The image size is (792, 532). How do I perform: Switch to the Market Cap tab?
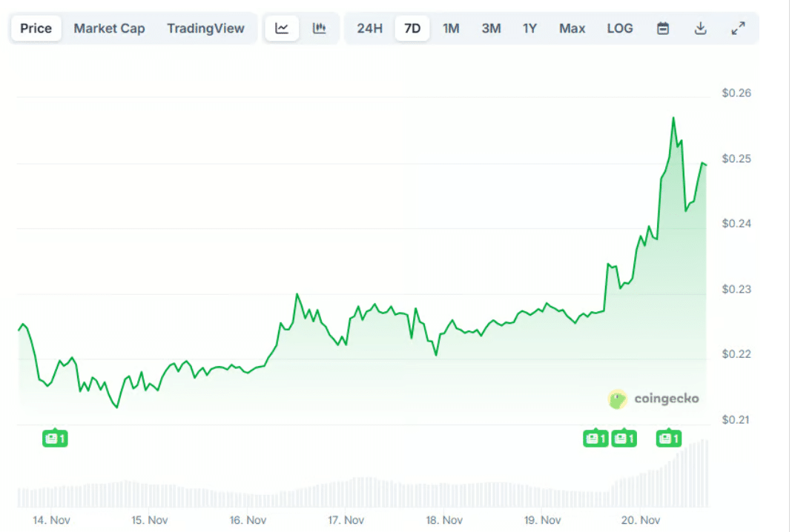click(x=109, y=28)
